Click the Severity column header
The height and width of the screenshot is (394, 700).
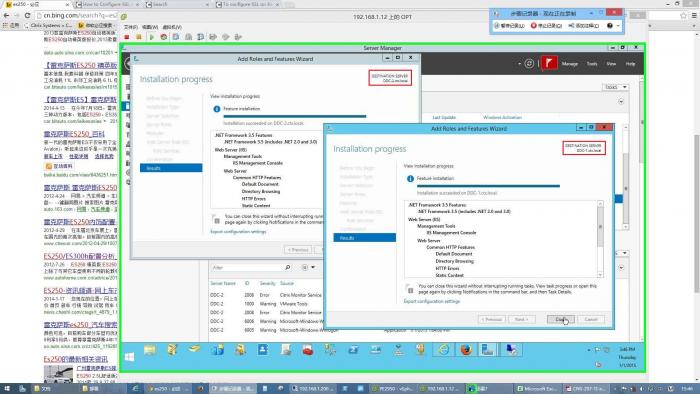pos(267,283)
